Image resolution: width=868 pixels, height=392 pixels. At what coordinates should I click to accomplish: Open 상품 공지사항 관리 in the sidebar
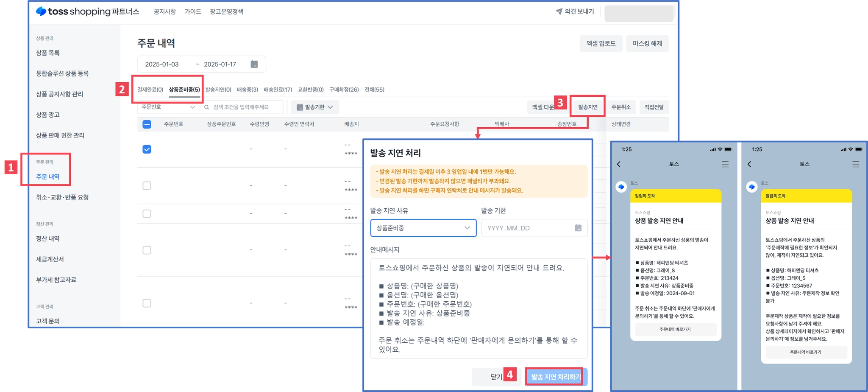[59, 94]
